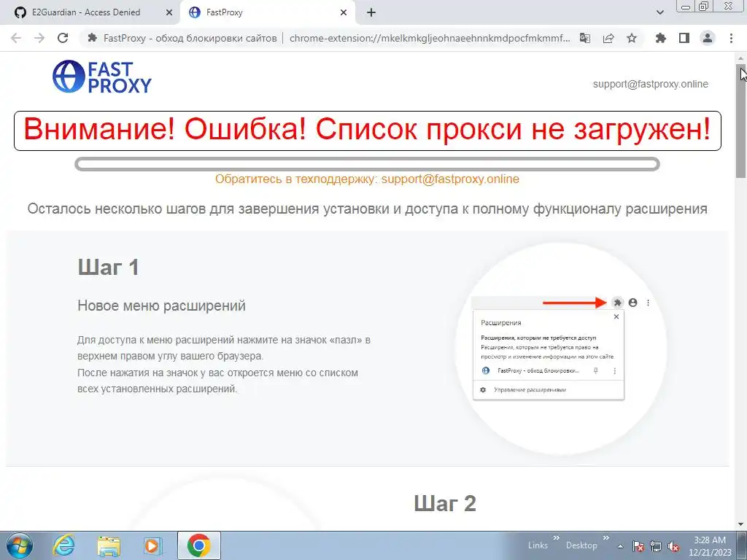Open the Action Center flag icon

638,546
